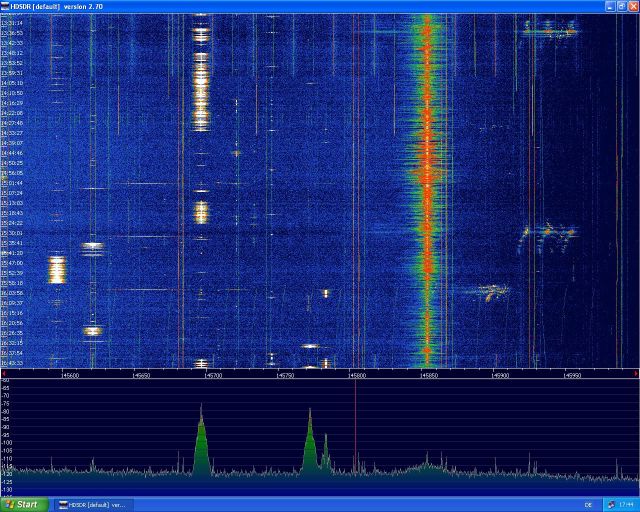The height and width of the screenshot is (512, 640).
Task: Select the HDSDR [default] taskbar button
Action: 95,505
